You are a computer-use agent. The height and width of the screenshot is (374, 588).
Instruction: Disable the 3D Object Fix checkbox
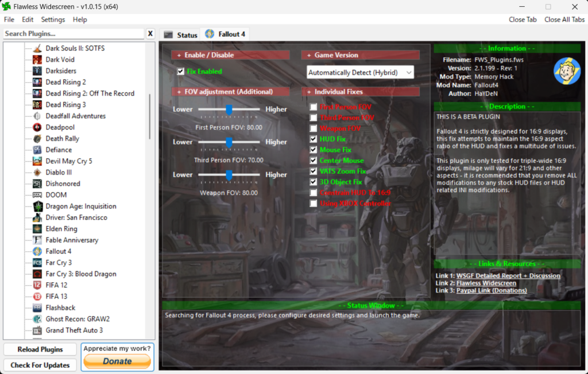click(x=314, y=182)
